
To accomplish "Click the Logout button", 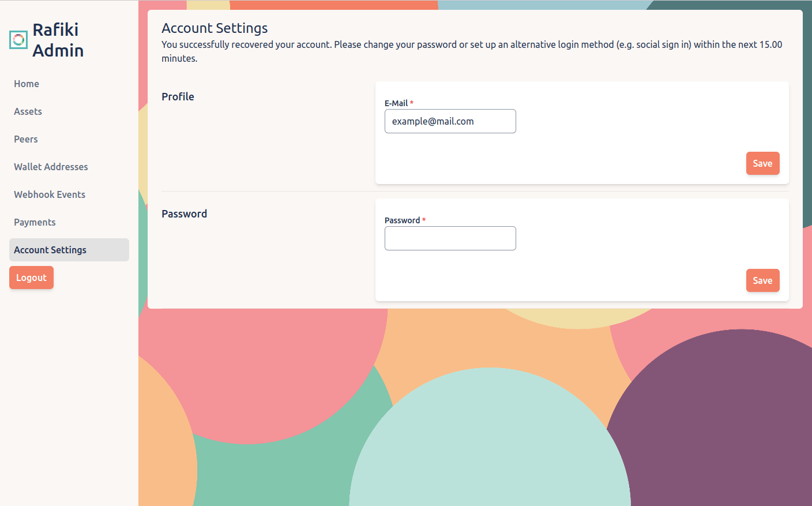I will [31, 278].
